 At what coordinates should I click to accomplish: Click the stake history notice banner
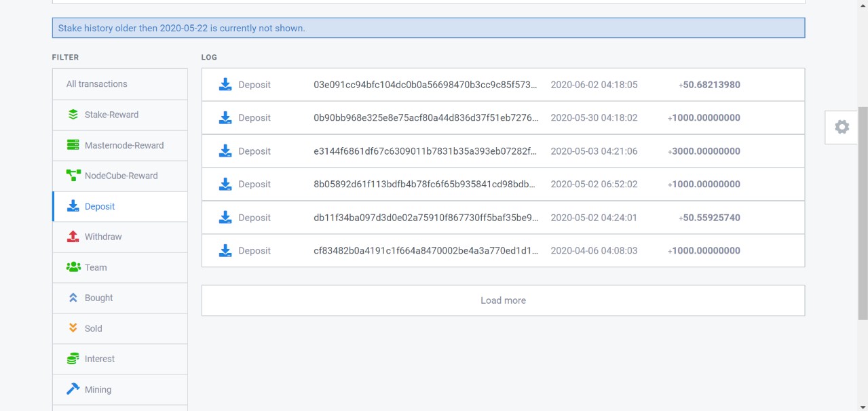click(x=428, y=28)
